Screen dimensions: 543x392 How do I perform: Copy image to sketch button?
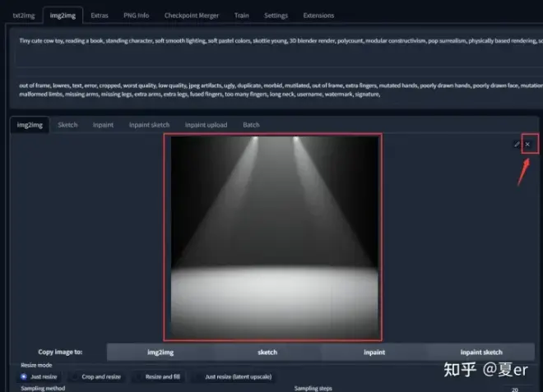tap(267, 353)
